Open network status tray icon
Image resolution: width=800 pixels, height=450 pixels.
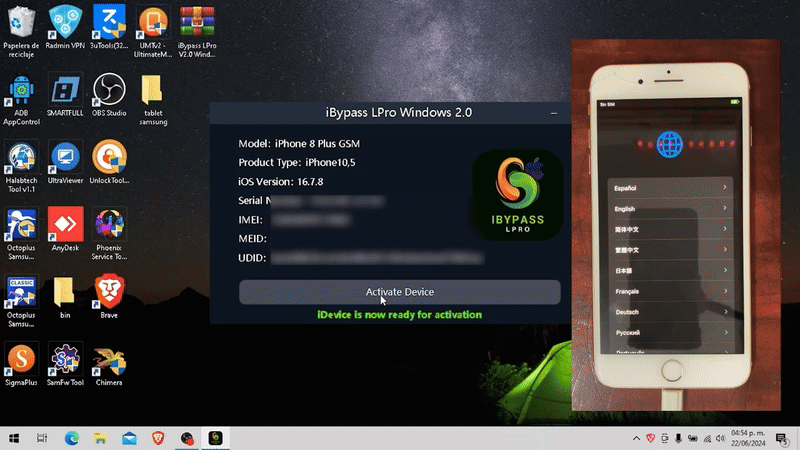707,438
